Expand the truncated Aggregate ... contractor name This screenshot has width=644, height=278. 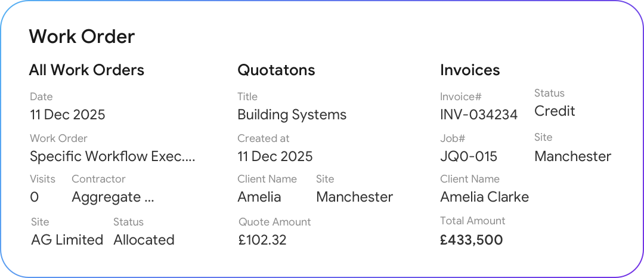113,197
